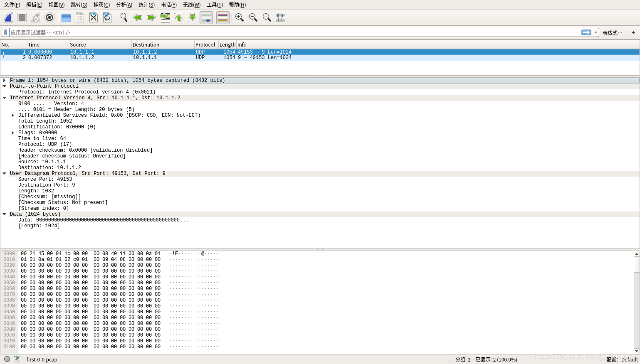This screenshot has width=640, height=364.
Task: Open the 电话(Y) menu
Action: [169, 5]
